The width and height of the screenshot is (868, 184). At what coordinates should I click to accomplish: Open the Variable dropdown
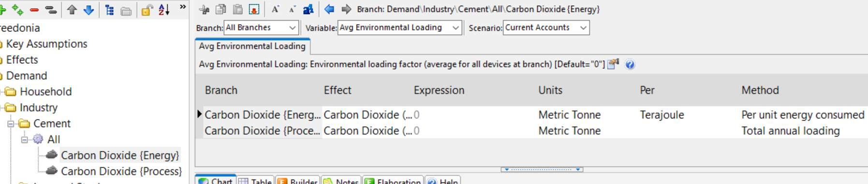pyautogui.click(x=399, y=28)
